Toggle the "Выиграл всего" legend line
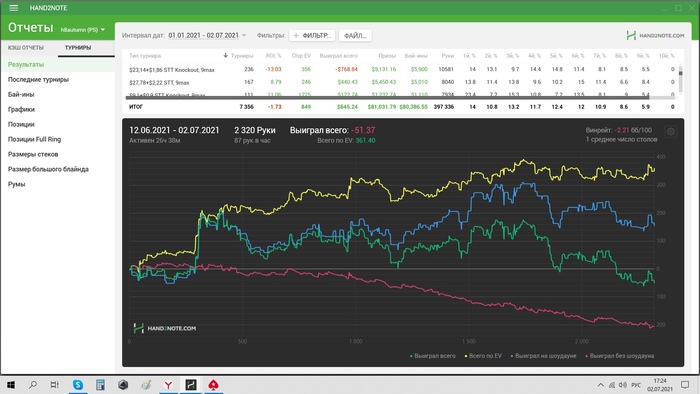The image size is (700, 394). 432,356
